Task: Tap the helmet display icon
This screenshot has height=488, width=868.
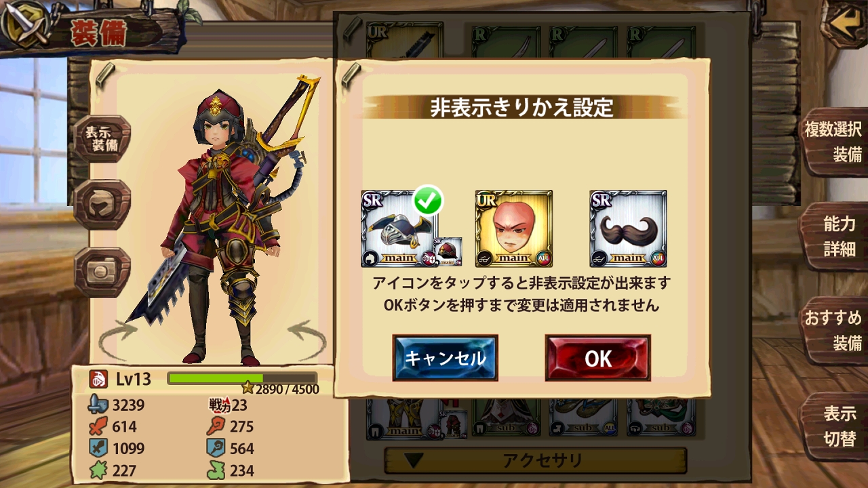Action: pos(102,205)
